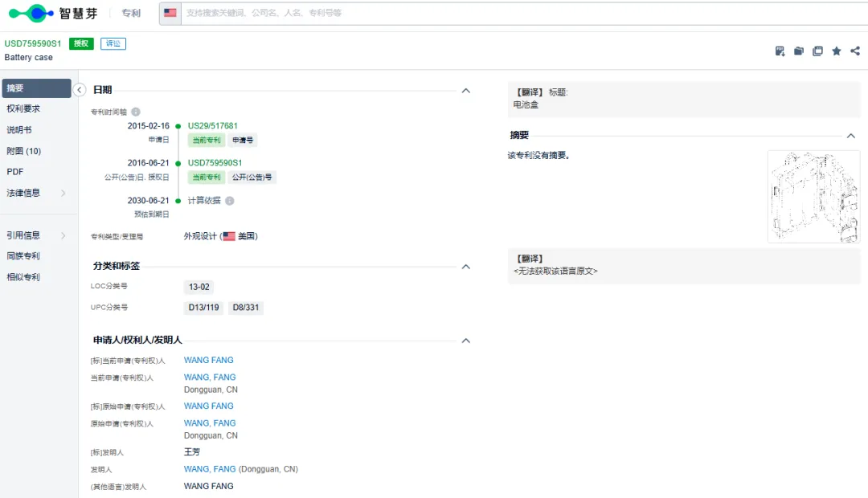868x498 pixels.
Task: Save patent to folder icon
Action: [x=799, y=51]
